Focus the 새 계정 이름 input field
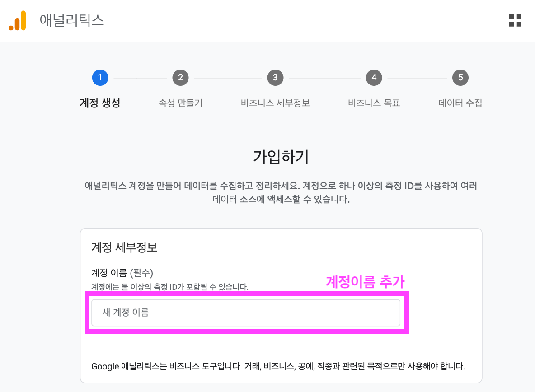Image resolution: width=535 pixels, height=392 pixels. [246, 313]
